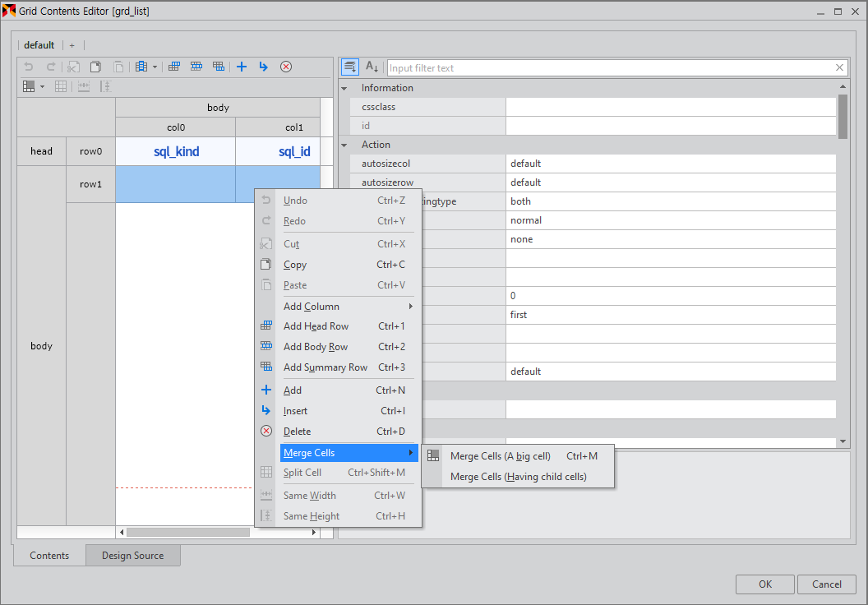Collapse the Information property section
This screenshot has width=868, height=605.
(344, 88)
